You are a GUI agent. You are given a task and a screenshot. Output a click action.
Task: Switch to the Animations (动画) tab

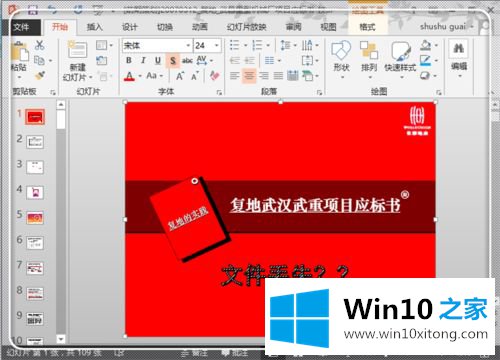[200, 27]
